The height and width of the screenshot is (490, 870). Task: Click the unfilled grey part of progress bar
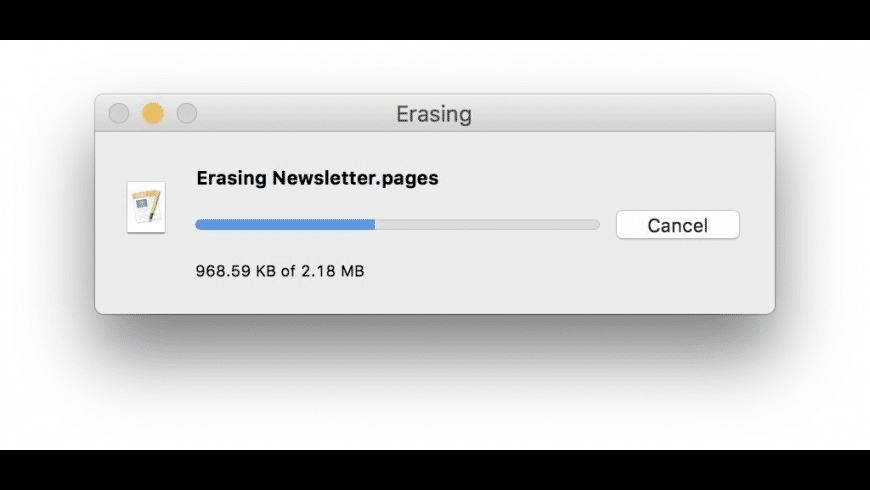tap(488, 225)
